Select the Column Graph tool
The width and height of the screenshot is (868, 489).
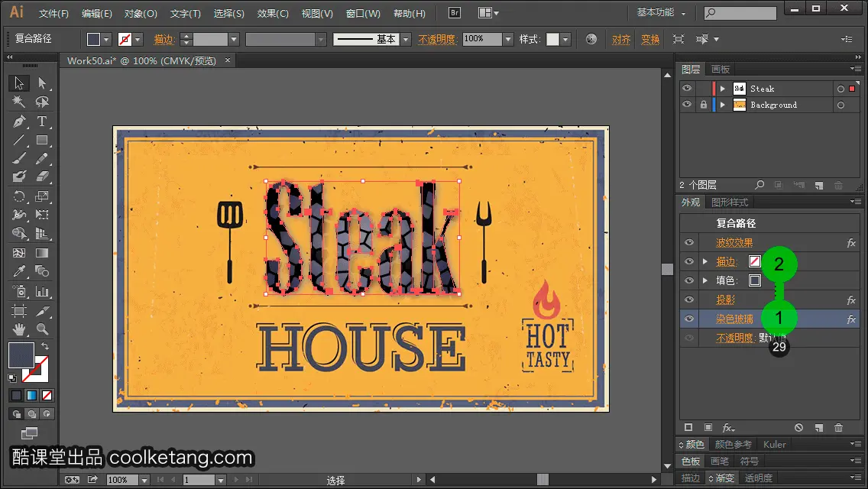pos(42,291)
